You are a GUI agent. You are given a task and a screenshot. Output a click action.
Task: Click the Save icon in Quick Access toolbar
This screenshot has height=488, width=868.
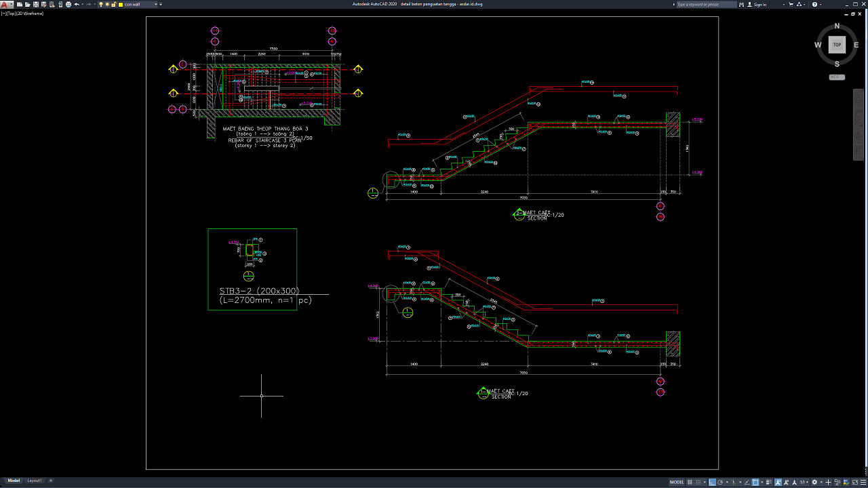[36, 4]
